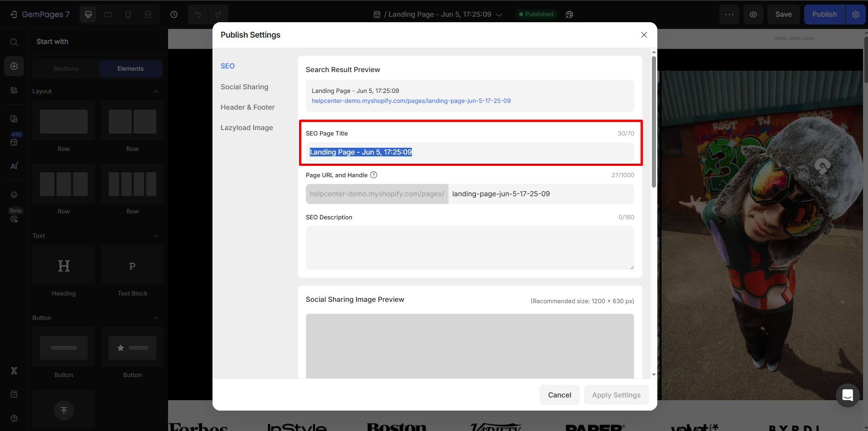Click the search icon in left sidebar
The height and width of the screenshot is (431, 868).
[x=14, y=42]
